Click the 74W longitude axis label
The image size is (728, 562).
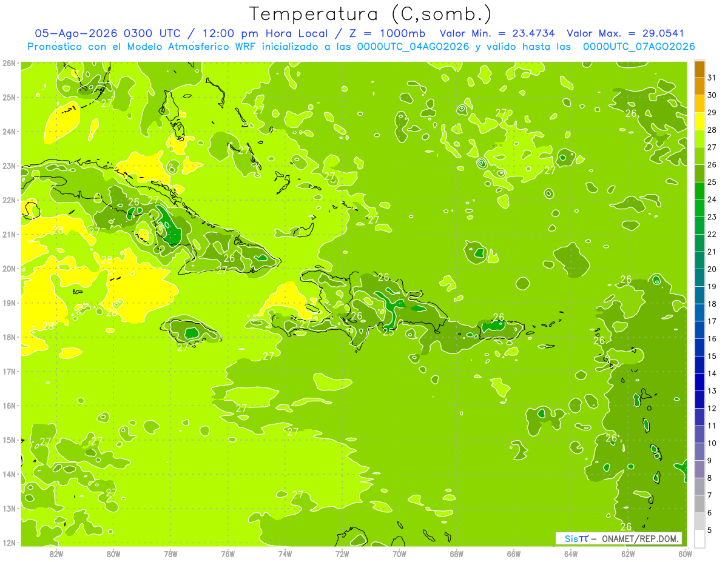pos(285,554)
